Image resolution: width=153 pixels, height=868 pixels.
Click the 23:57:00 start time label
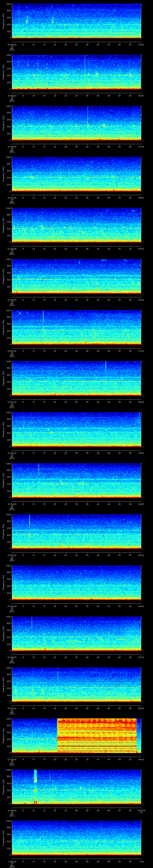point(12,708)
